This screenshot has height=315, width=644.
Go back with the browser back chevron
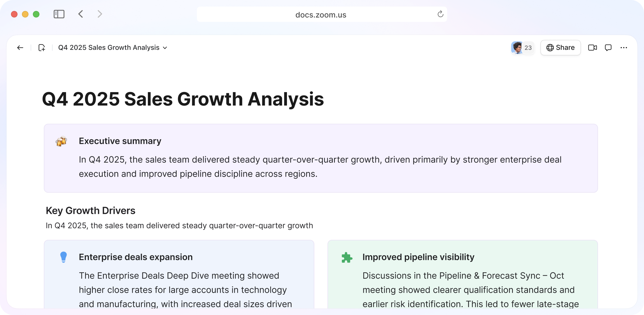pyautogui.click(x=81, y=14)
